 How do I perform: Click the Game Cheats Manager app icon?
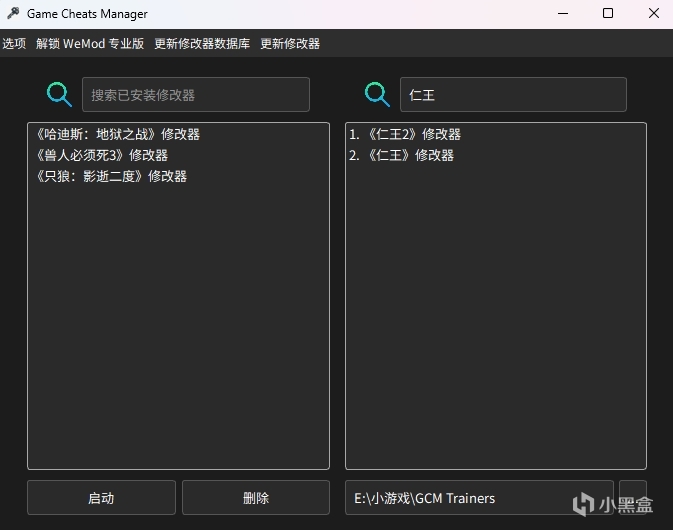(x=13, y=13)
